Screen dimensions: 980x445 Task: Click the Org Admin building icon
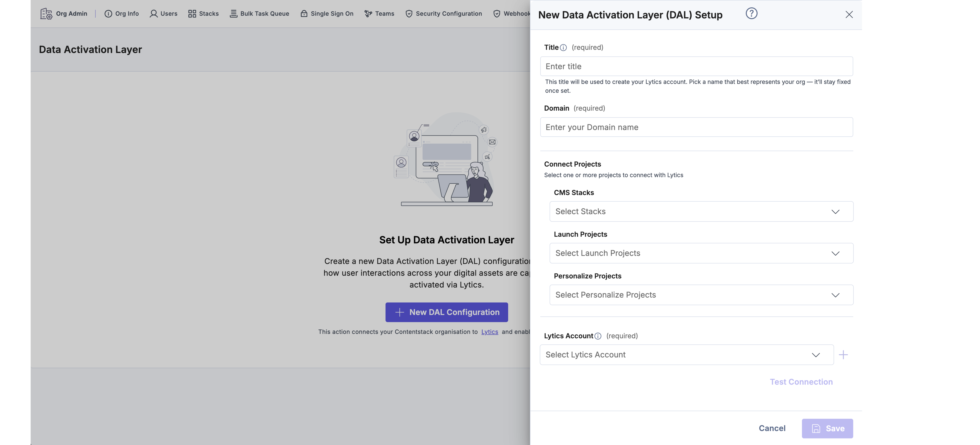point(46,14)
